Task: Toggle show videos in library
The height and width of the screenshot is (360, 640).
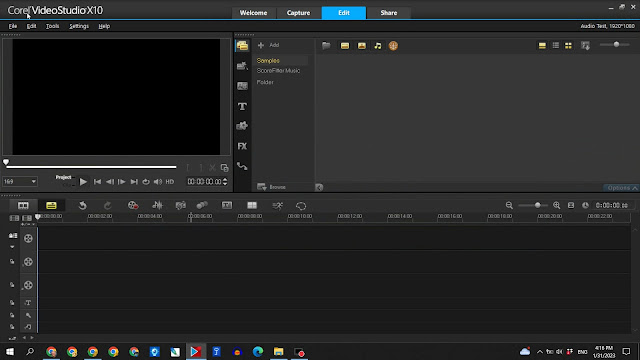Action: [x=345, y=46]
